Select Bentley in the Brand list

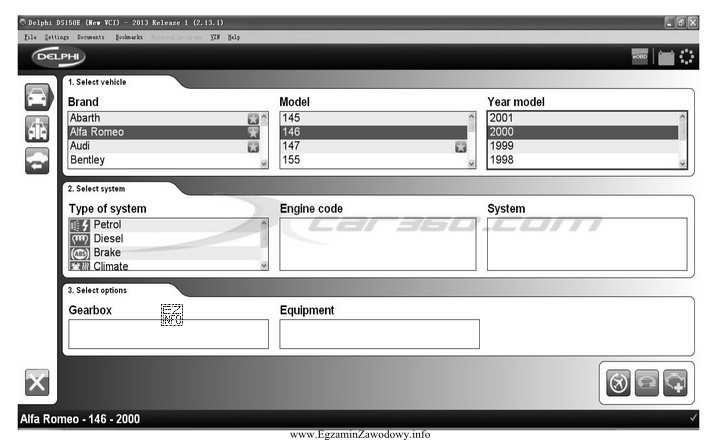[164, 160]
